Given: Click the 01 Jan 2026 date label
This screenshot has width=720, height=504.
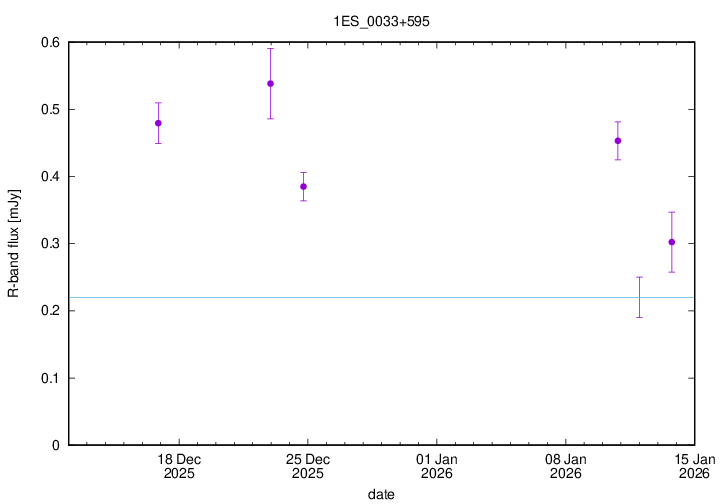Looking at the screenshot, I should pos(437,466).
